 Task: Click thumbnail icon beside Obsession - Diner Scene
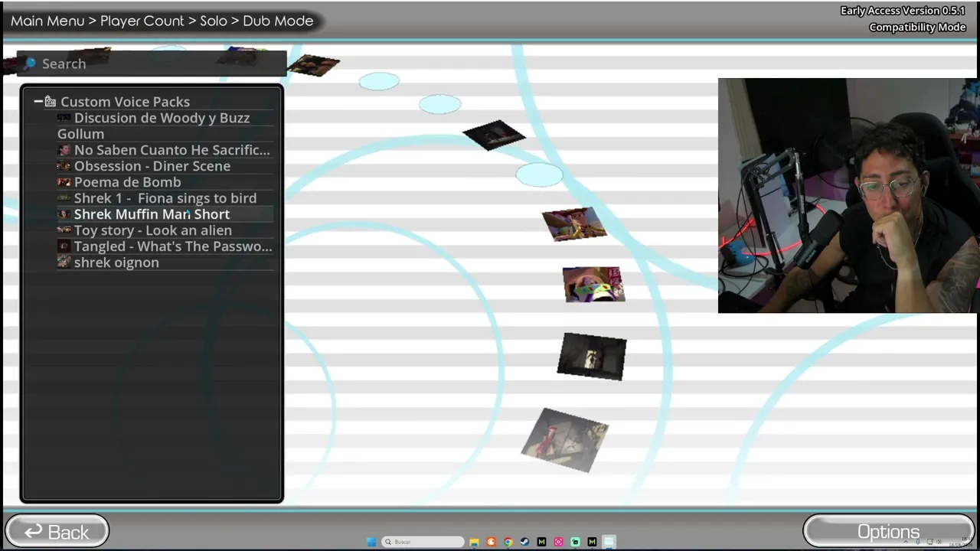tap(64, 166)
